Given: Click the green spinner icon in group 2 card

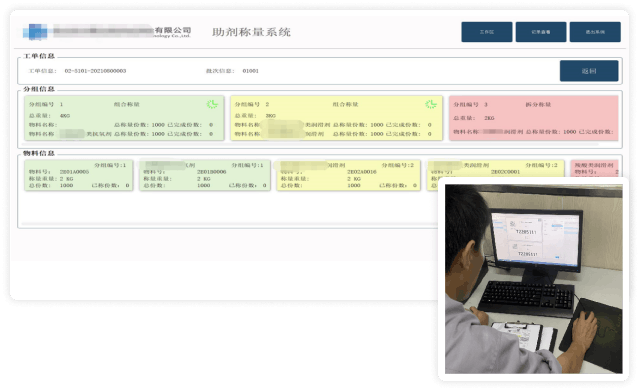Looking at the screenshot, I should click(431, 104).
